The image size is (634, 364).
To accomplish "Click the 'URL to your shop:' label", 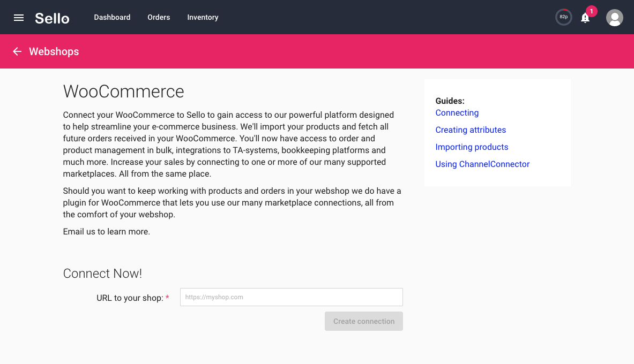I will [x=130, y=298].
